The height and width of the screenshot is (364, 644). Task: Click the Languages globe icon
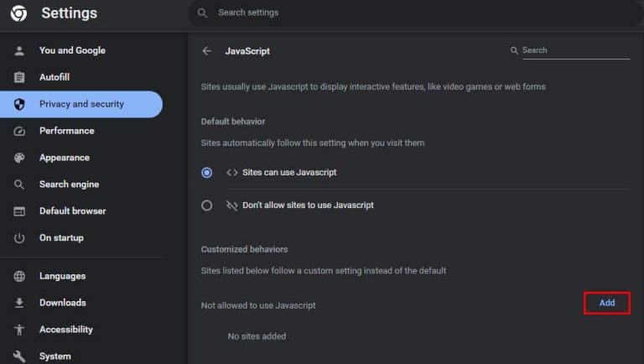(x=19, y=276)
